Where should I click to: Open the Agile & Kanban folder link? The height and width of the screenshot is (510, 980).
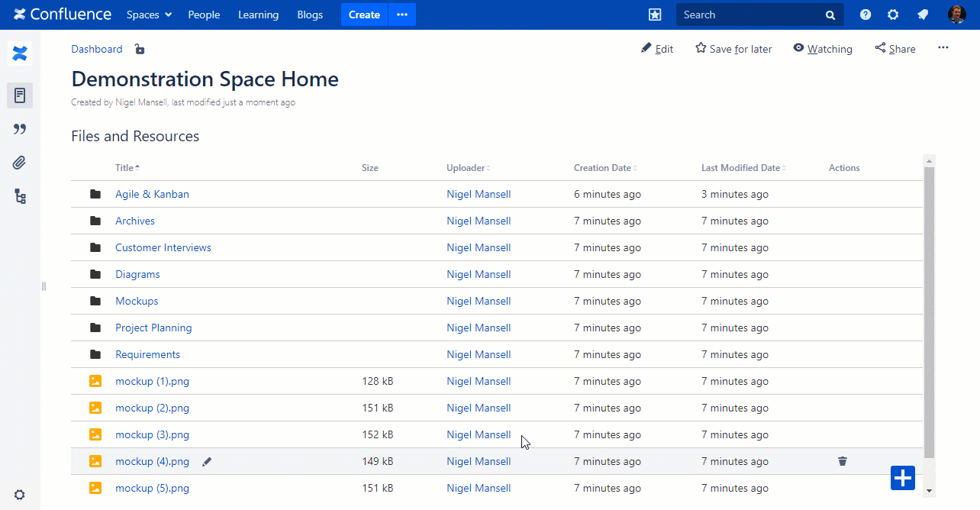(152, 194)
